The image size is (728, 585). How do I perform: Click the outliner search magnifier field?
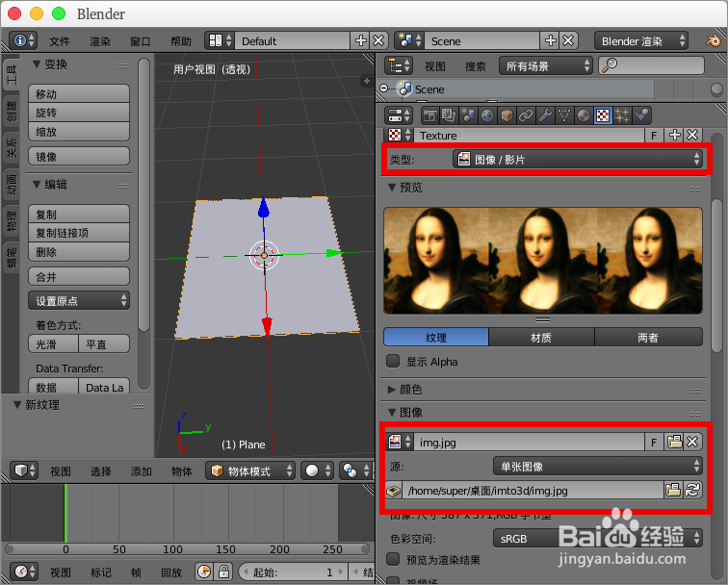651,65
